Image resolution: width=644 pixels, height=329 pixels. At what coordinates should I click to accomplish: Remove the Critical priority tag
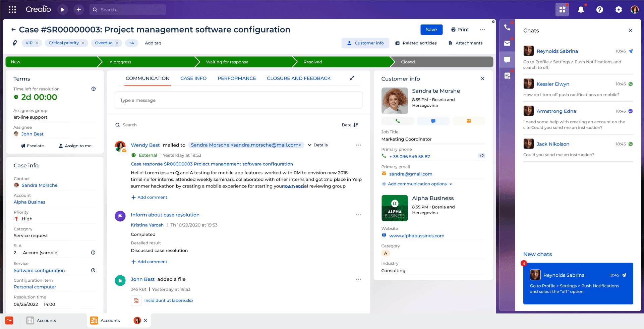[x=83, y=43]
